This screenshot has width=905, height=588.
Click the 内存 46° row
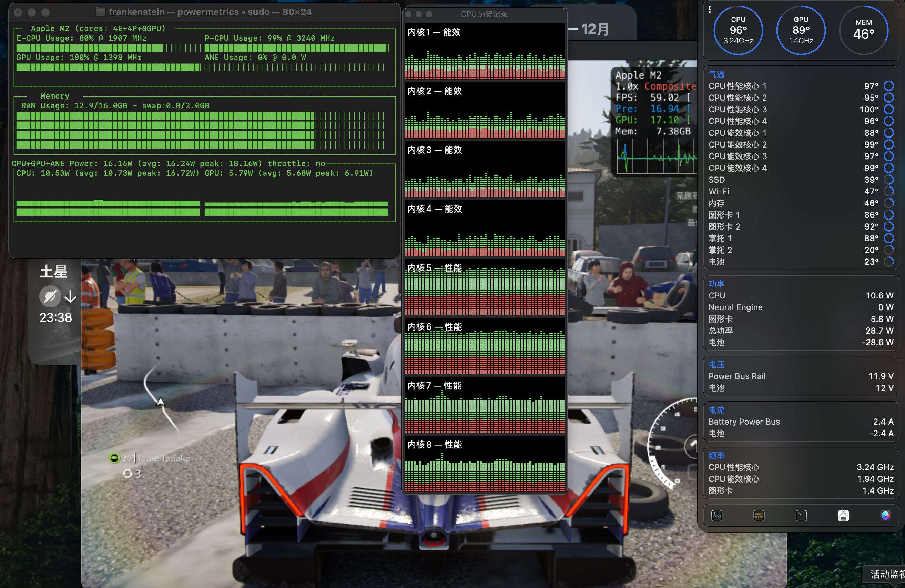pos(801,203)
